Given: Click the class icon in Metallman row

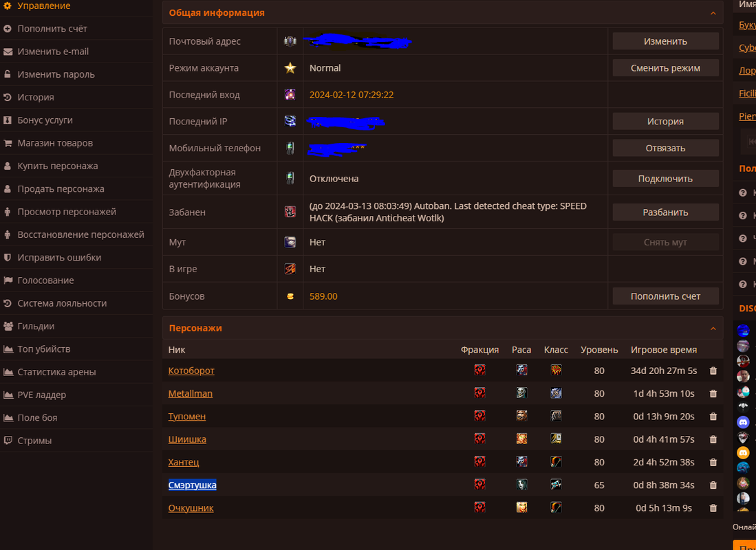Looking at the screenshot, I should (556, 393).
